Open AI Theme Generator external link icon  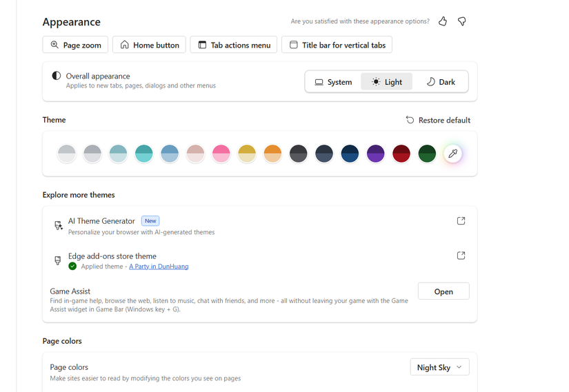[x=461, y=221]
